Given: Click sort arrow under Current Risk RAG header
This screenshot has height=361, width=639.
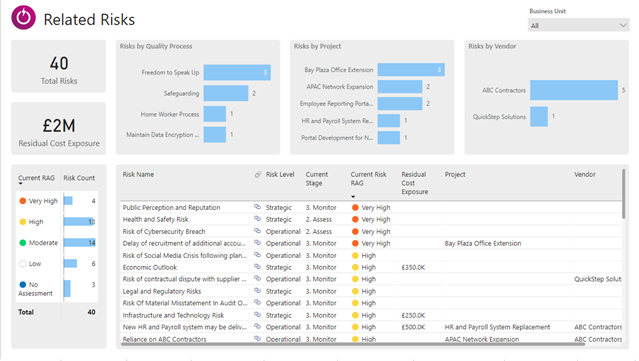Looking at the screenshot, I should point(353,197).
